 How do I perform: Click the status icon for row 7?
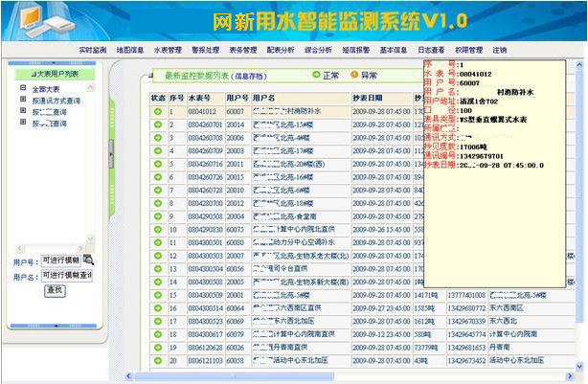(x=158, y=191)
